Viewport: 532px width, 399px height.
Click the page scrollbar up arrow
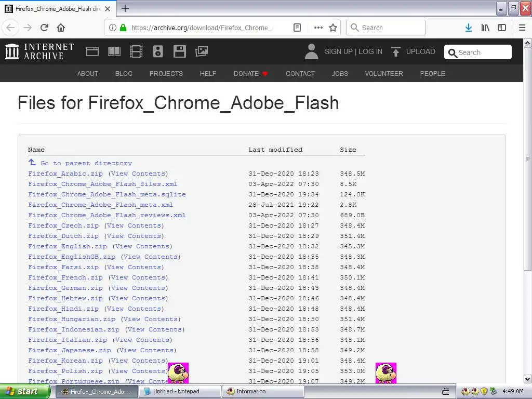click(x=527, y=43)
